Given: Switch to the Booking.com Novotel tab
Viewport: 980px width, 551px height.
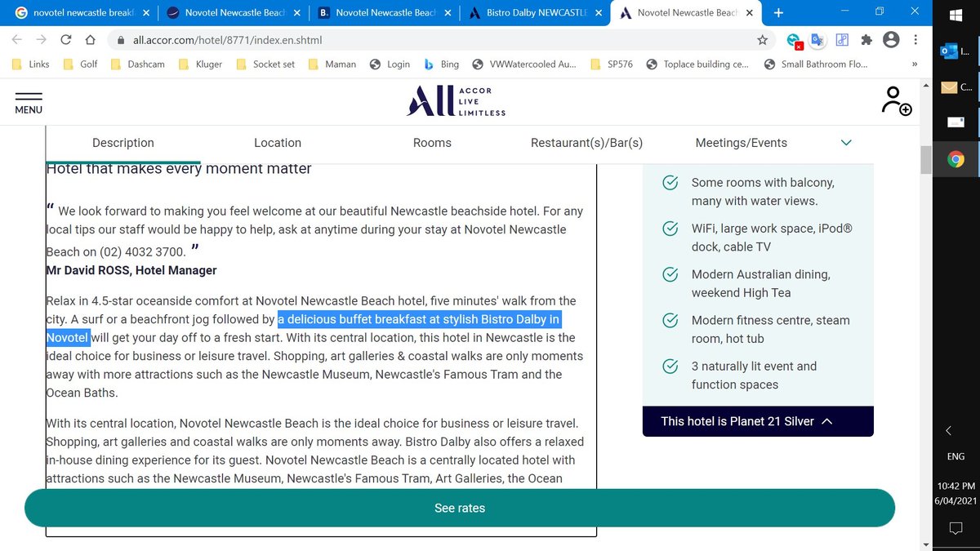Looking at the screenshot, I should click(383, 13).
